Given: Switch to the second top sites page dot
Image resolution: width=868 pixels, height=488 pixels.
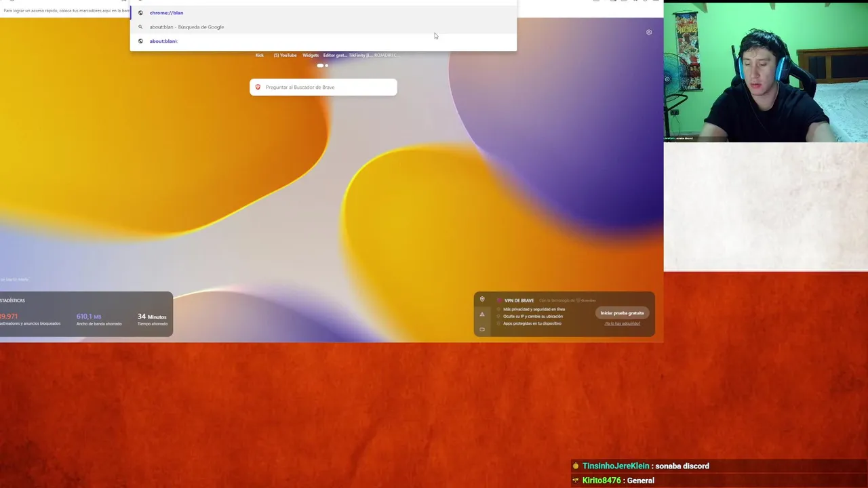Looking at the screenshot, I should tap(327, 66).
